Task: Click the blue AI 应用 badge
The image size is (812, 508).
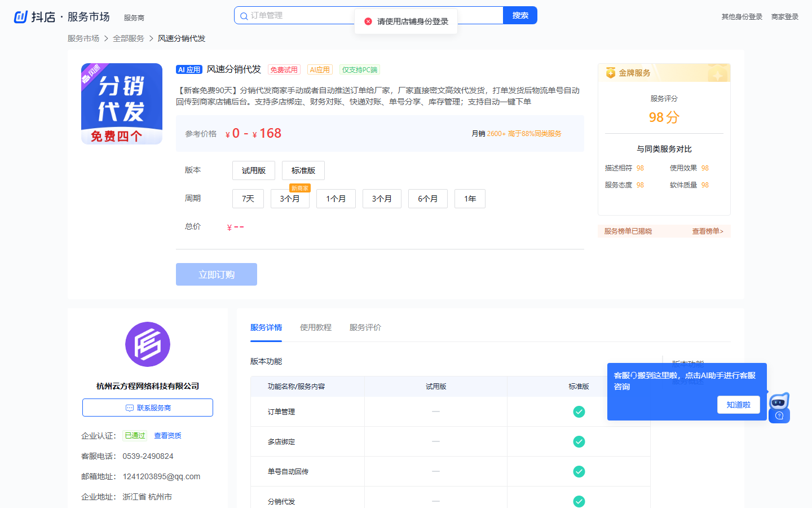Action: point(189,69)
